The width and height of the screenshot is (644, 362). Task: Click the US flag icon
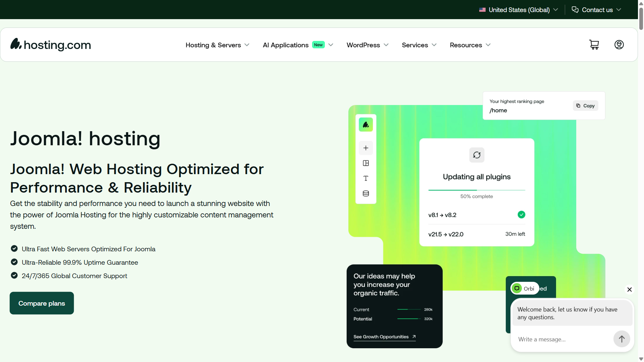coord(482,10)
